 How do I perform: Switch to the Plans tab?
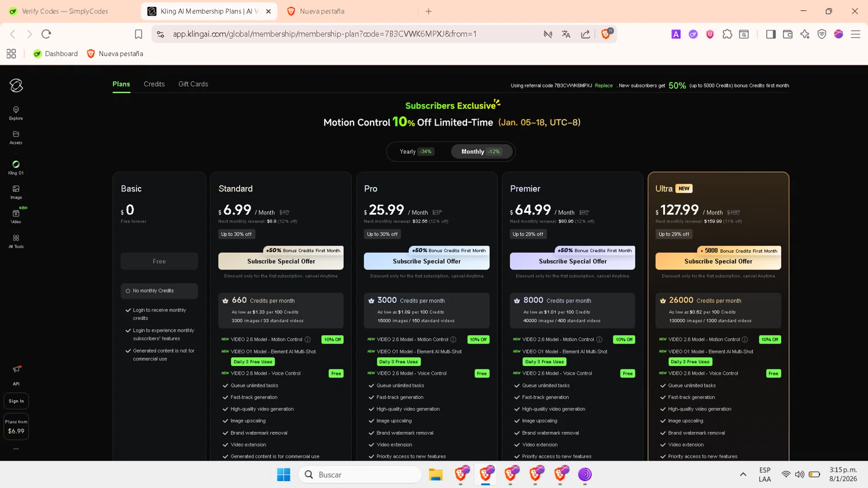tap(121, 84)
